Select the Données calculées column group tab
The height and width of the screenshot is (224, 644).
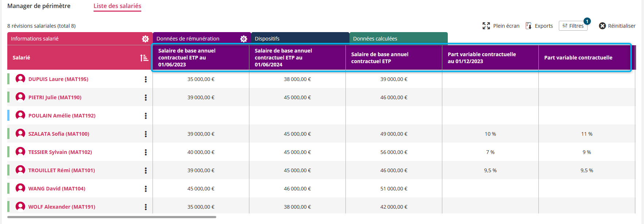[x=398, y=39]
